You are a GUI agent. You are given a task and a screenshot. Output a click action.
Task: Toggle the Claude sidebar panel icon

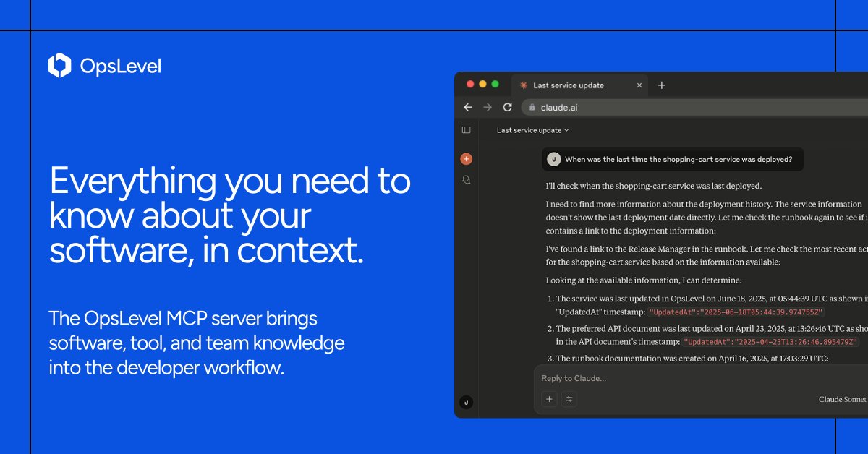point(467,130)
